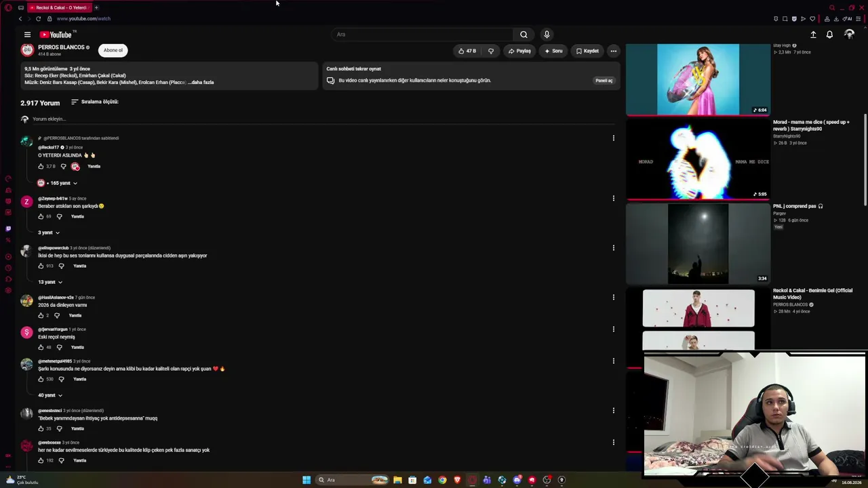868x488 pixels.
Task: Expand the 165 yanıt replies
Action: pos(58,183)
